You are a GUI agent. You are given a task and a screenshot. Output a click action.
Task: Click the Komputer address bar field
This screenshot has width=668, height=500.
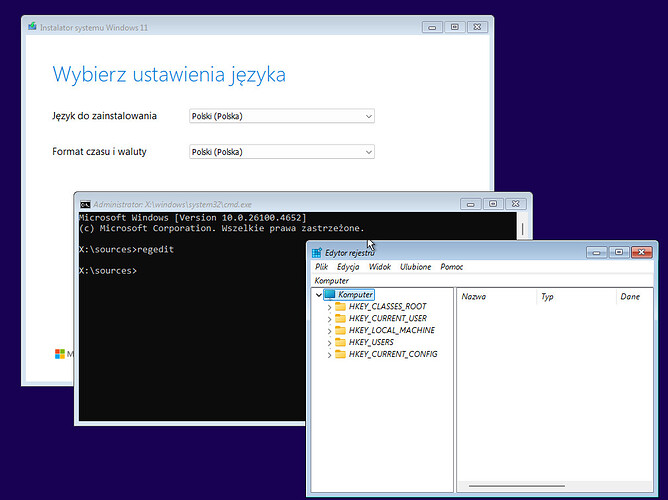click(x=482, y=281)
